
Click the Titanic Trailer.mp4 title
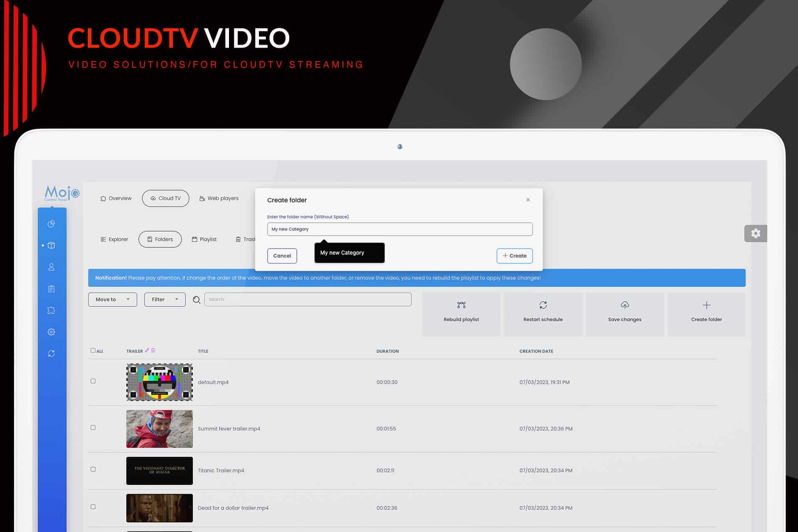221,470
